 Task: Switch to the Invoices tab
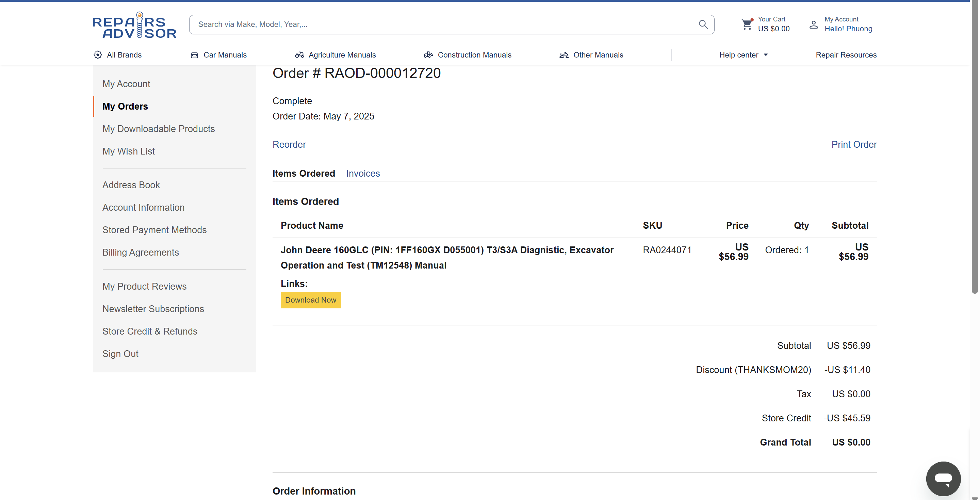coord(363,174)
